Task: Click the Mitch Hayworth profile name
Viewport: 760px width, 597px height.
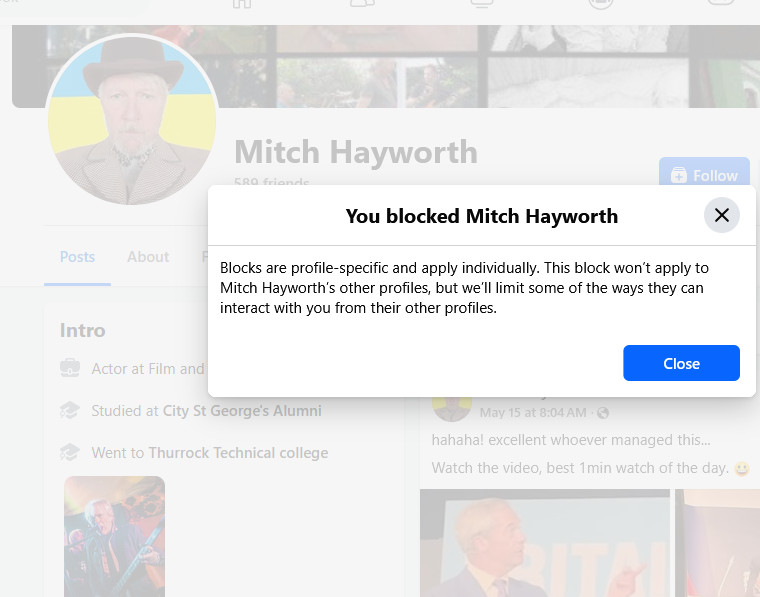Action: pyautogui.click(x=356, y=152)
